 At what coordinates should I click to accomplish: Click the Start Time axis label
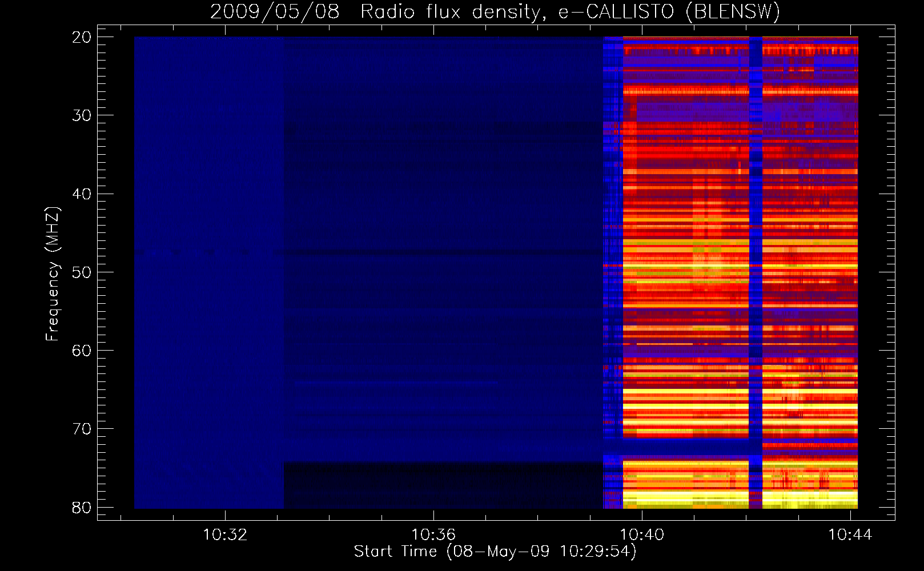click(495, 552)
